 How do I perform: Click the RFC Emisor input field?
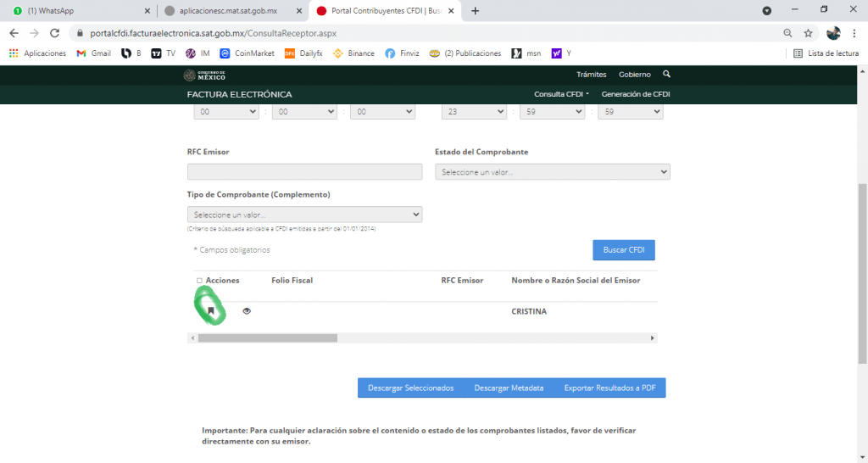pyautogui.click(x=304, y=171)
